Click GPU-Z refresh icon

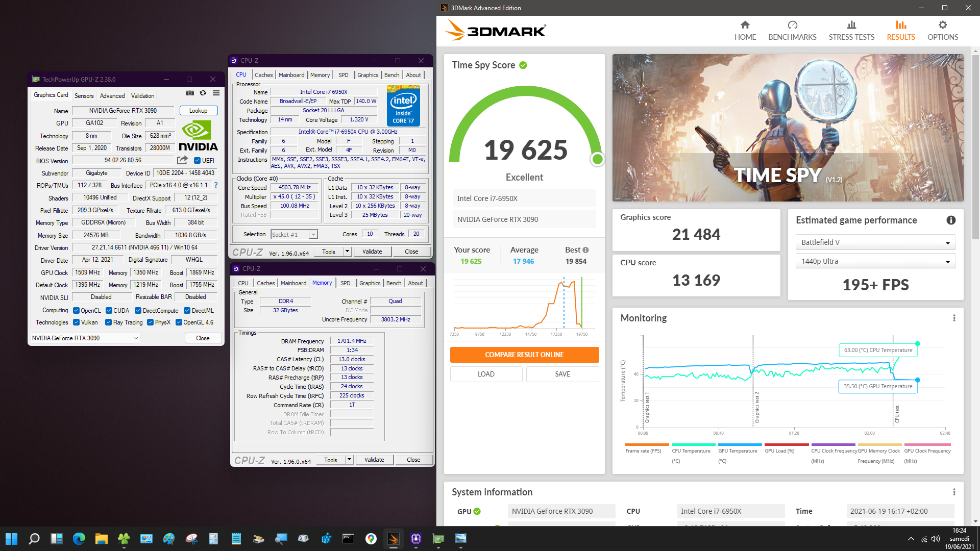203,93
